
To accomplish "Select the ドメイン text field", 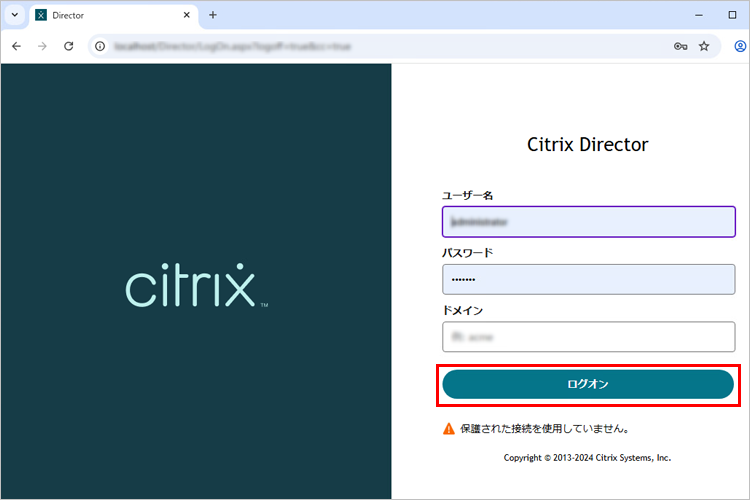I will pos(588,337).
